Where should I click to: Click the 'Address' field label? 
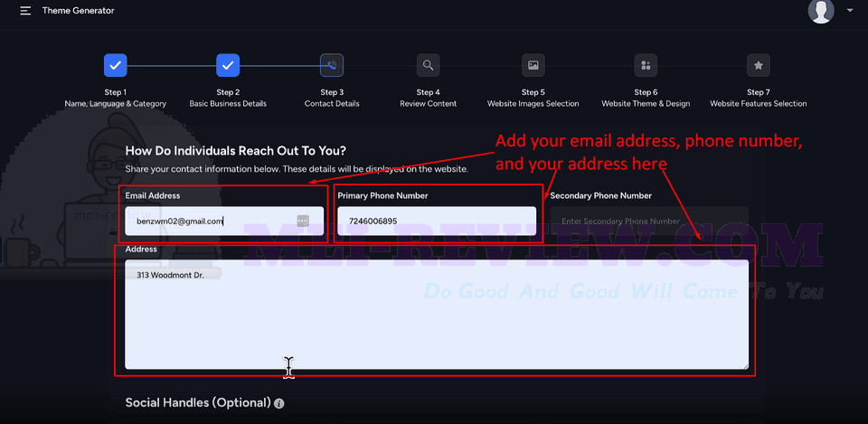[141, 250]
